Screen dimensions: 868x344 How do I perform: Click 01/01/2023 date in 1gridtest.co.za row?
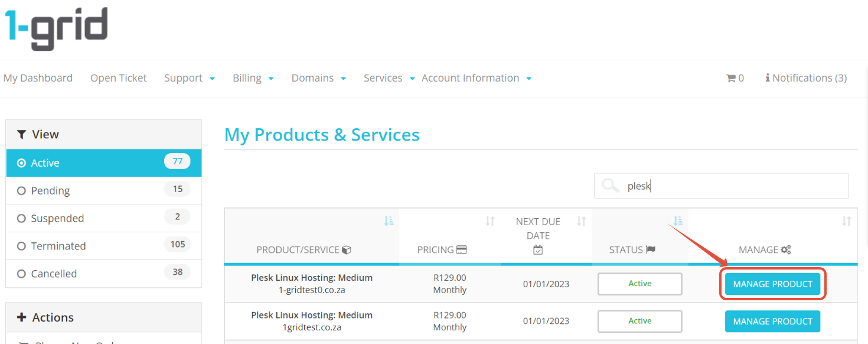coord(546,322)
